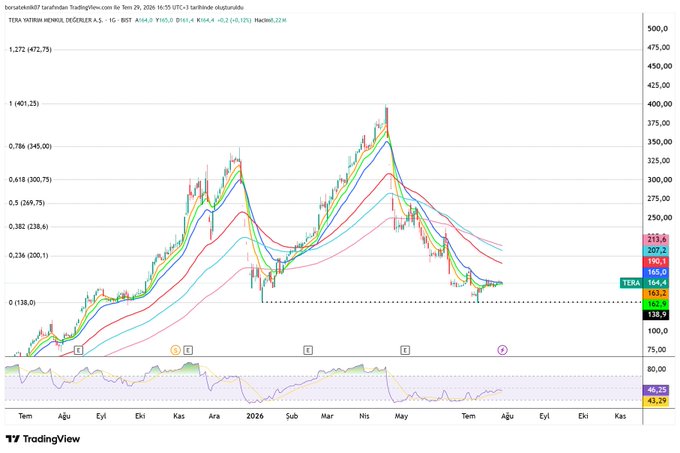680x453 pixels.
Task: Click the dotted 138 support line
Action: tap(451, 302)
